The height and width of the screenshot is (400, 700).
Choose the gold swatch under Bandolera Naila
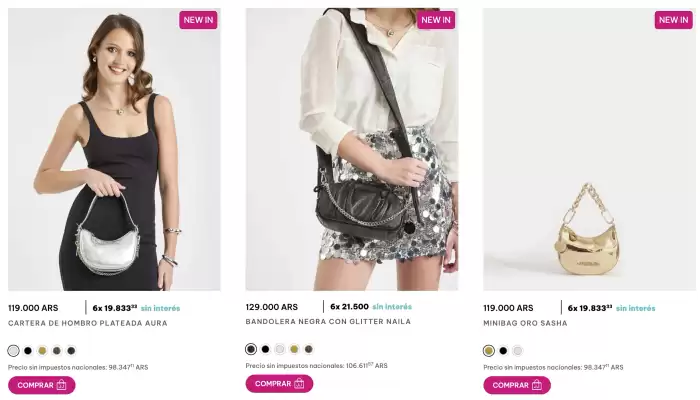coord(294,349)
